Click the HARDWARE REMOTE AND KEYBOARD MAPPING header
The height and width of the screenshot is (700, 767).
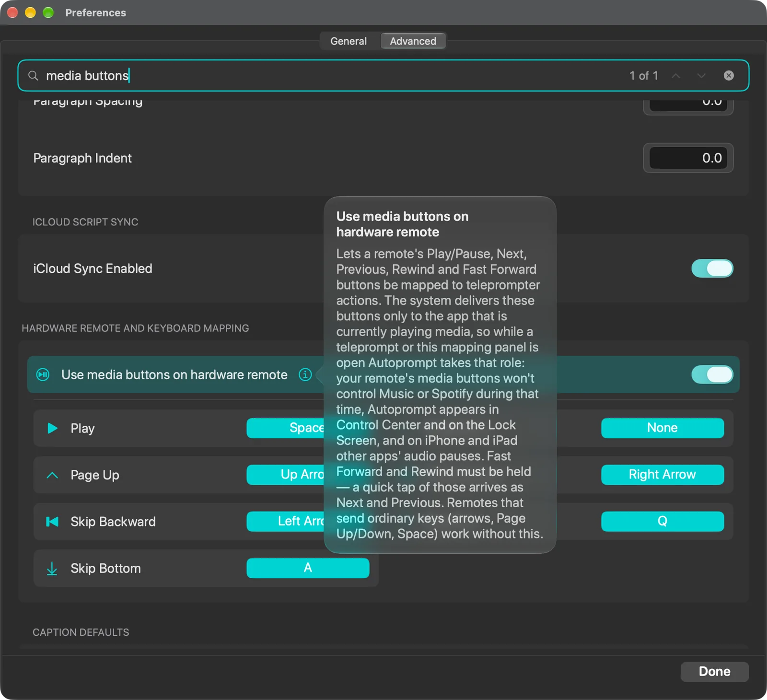point(135,328)
